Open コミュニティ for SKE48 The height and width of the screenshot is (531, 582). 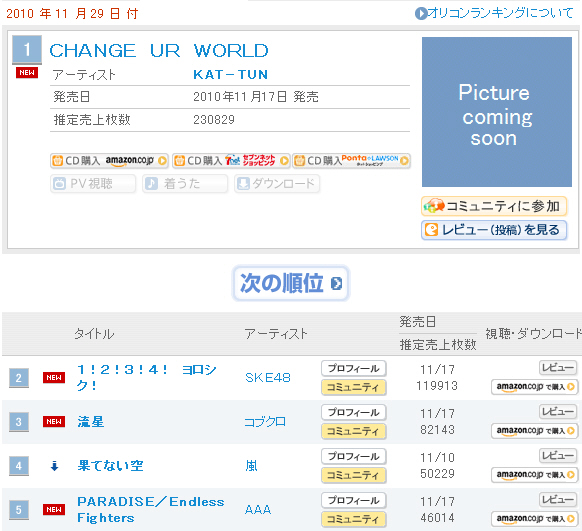[x=354, y=387]
